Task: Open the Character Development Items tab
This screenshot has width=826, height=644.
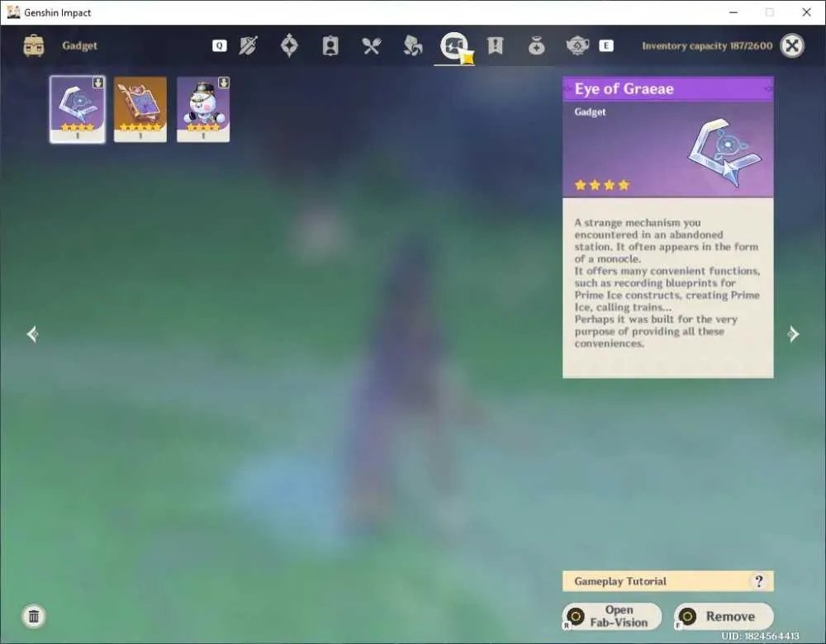Action: [x=330, y=45]
